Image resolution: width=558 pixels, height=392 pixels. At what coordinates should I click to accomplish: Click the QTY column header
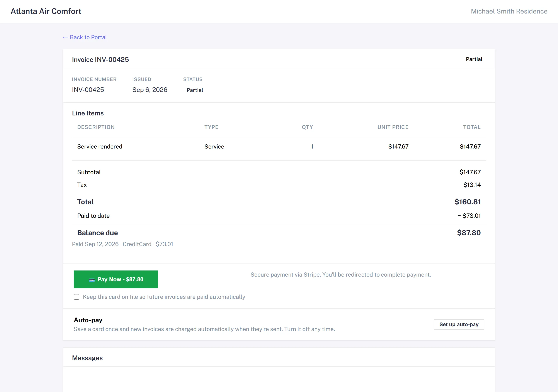(x=307, y=127)
